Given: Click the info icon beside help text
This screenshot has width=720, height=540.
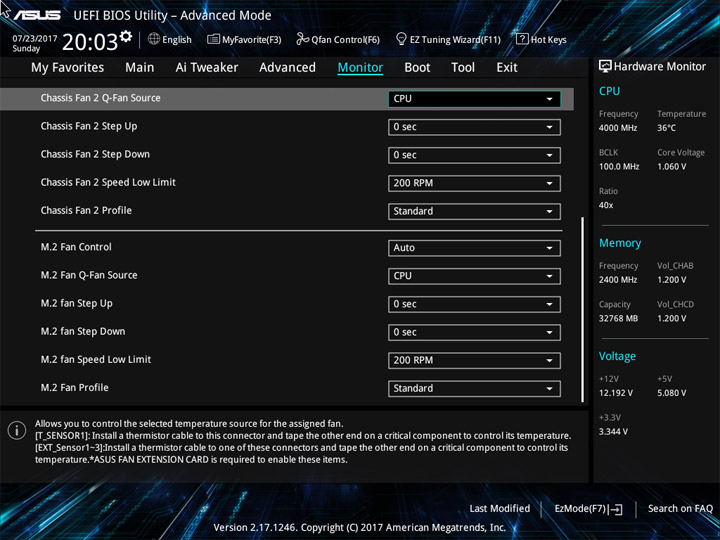Looking at the screenshot, I should [17, 431].
